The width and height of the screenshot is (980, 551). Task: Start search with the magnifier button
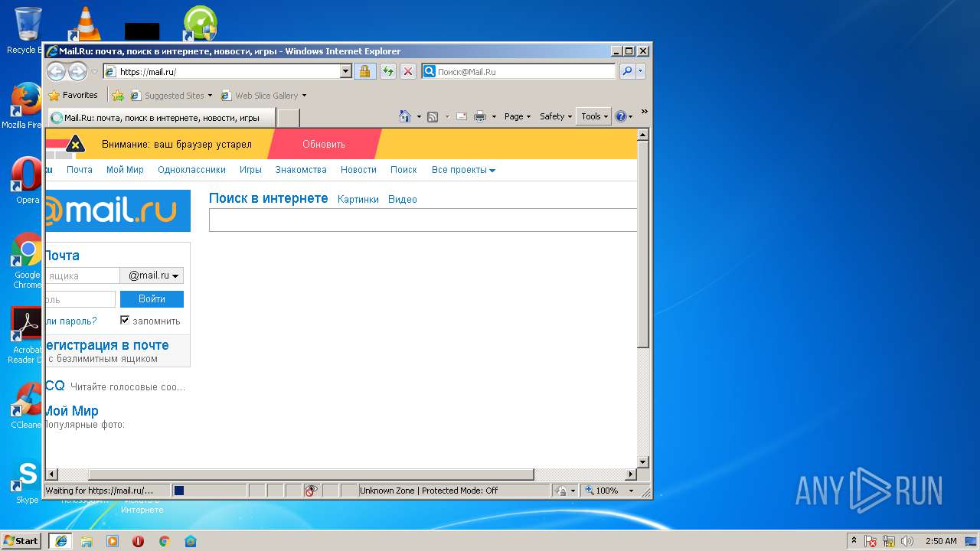[627, 71]
